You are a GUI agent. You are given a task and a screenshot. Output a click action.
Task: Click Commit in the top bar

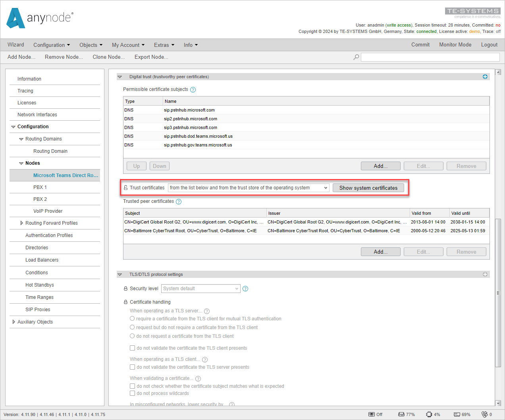pos(420,45)
